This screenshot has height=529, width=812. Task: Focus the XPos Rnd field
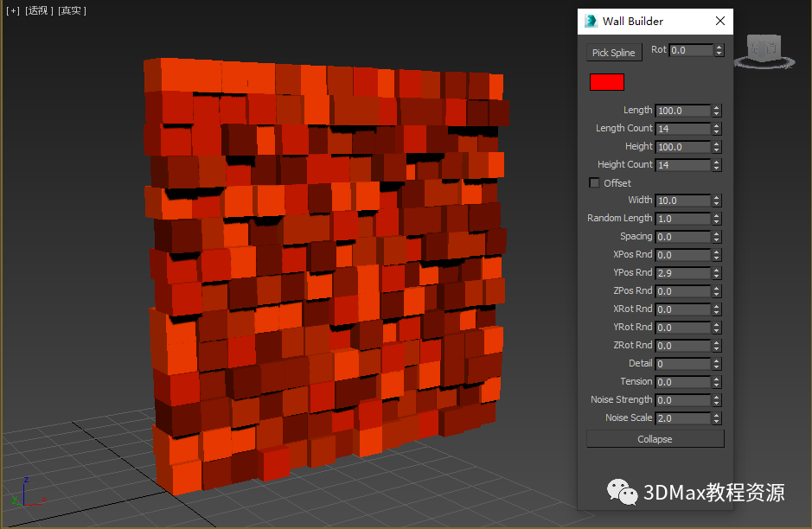coord(683,255)
